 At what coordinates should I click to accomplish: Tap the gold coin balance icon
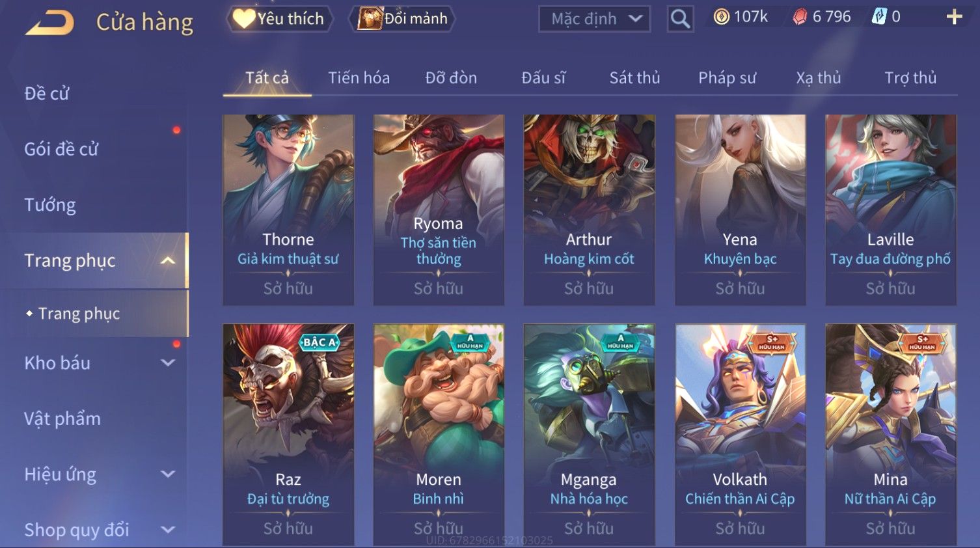[x=721, y=17]
